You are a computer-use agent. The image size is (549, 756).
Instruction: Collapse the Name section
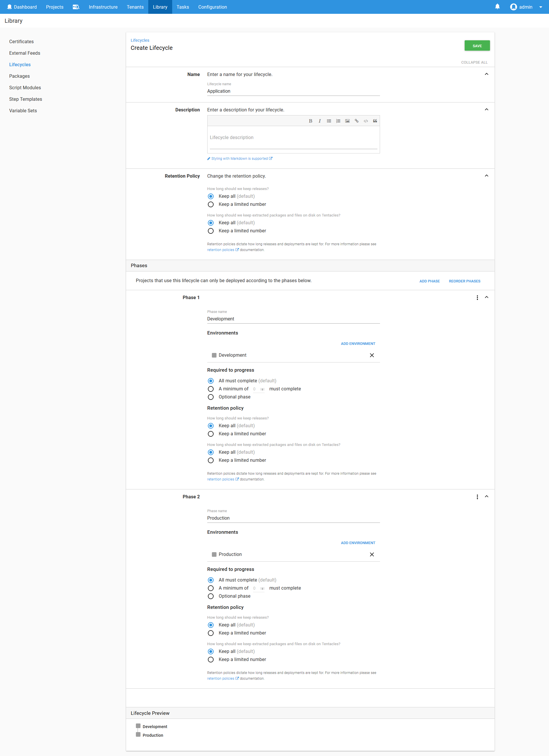486,74
